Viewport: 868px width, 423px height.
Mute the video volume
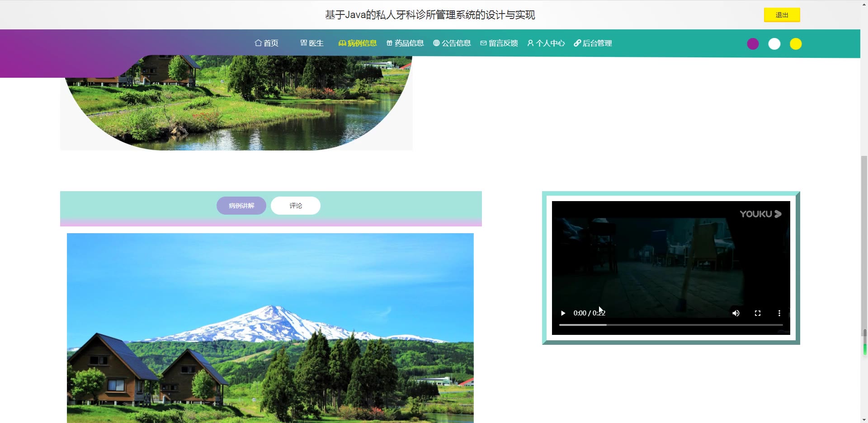pyautogui.click(x=736, y=313)
